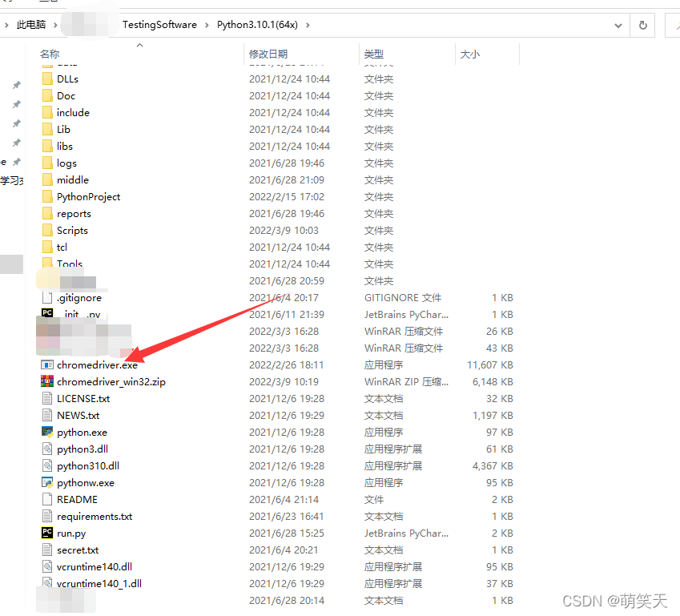Screen dimensions: 680x616
Task: Click date 2022/2/26 18:11
Action: (286, 365)
